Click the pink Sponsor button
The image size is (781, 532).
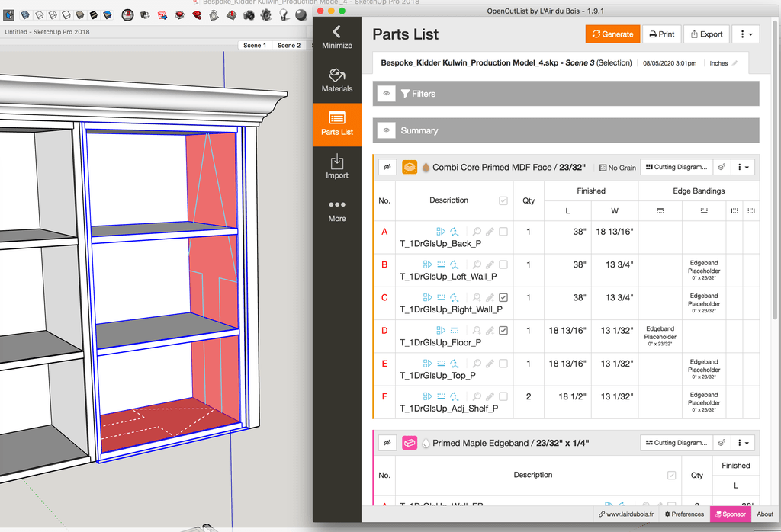731,514
